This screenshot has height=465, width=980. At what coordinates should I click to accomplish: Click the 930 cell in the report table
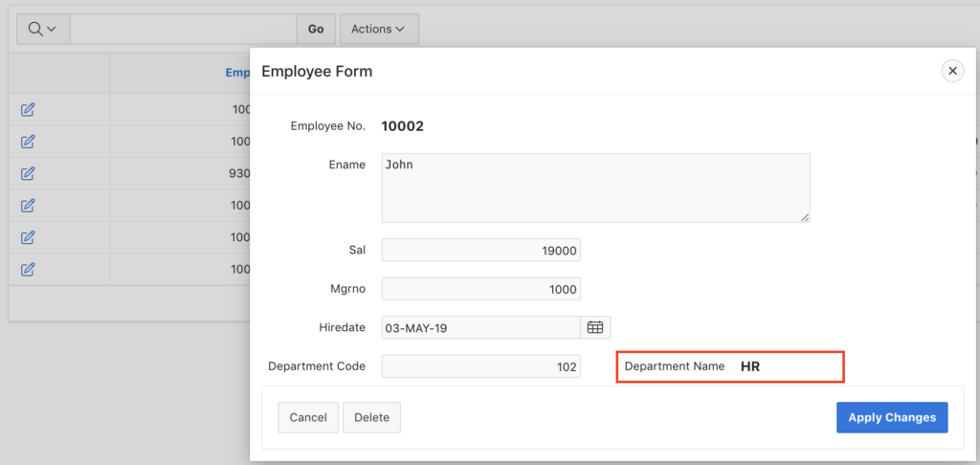[x=241, y=174]
